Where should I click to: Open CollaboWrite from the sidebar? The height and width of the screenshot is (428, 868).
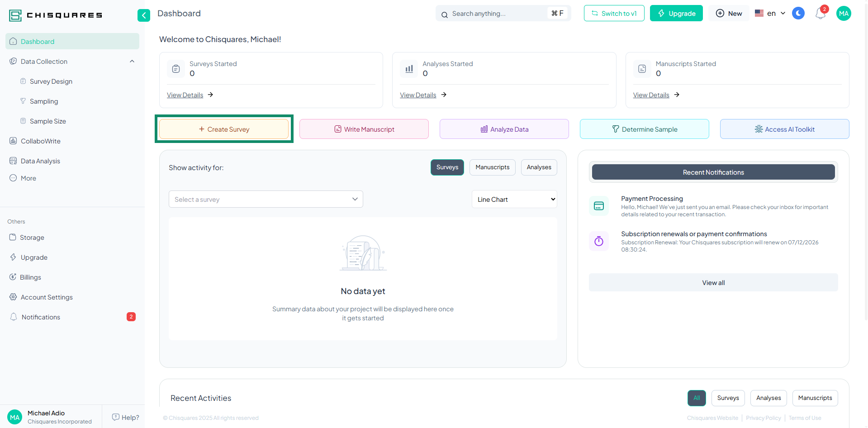[x=40, y=141]
